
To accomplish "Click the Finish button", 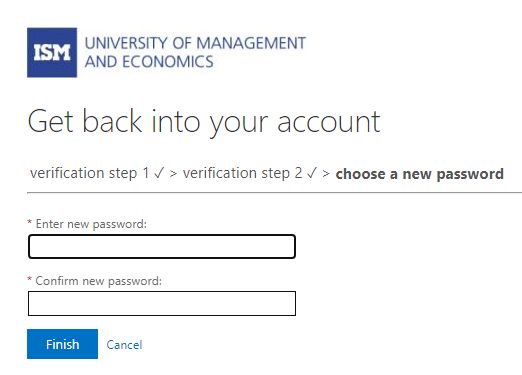I will 62,344.
